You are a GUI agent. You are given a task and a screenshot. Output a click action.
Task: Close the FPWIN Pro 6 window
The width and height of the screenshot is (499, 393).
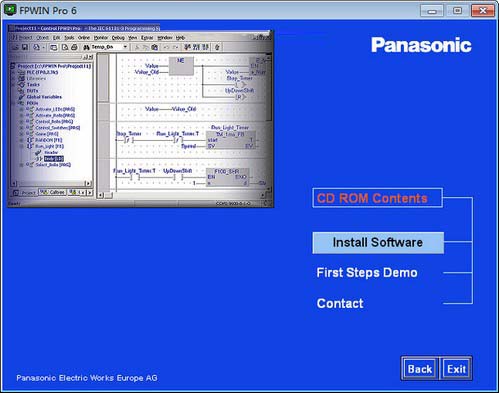[483, 11]
